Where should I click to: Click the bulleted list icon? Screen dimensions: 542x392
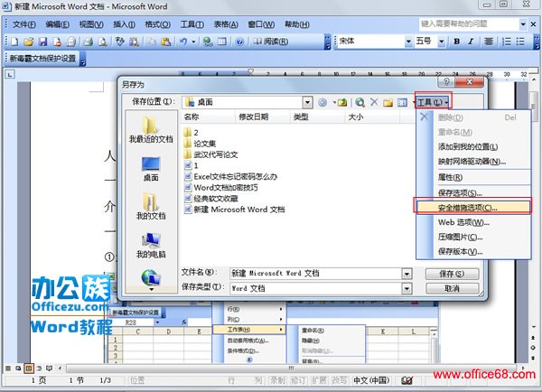tap(520, 42)
